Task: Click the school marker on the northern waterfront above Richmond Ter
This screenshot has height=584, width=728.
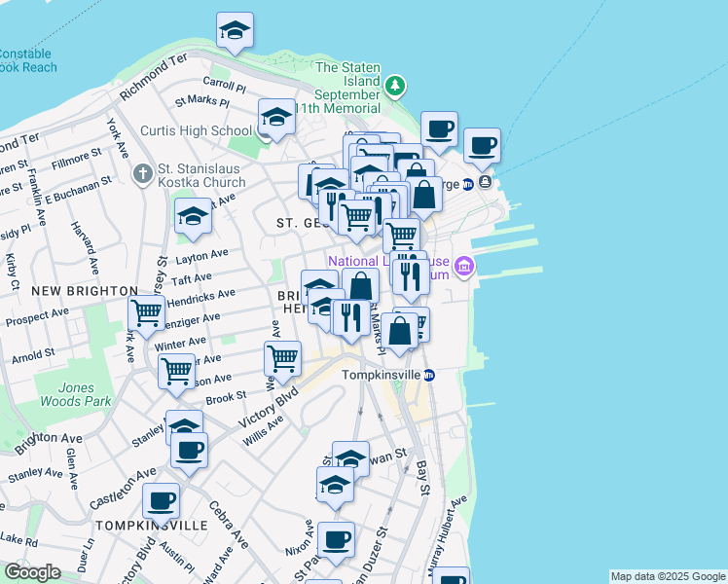Action: click(235, 31)
